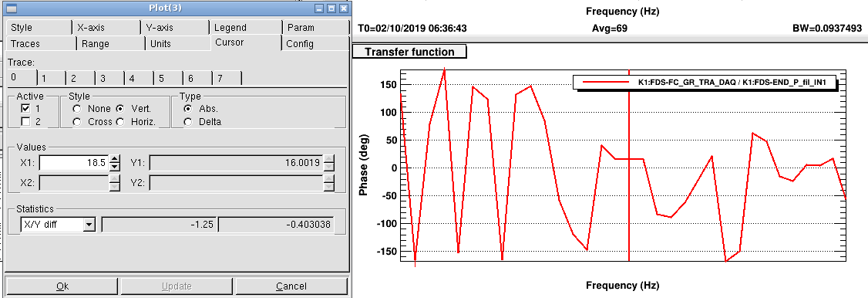The width and height of the screenshot is (868, 298).
Task: Minimize the Plot(3) dialog window
Action: pyautogui.click(x=319, y=8)
